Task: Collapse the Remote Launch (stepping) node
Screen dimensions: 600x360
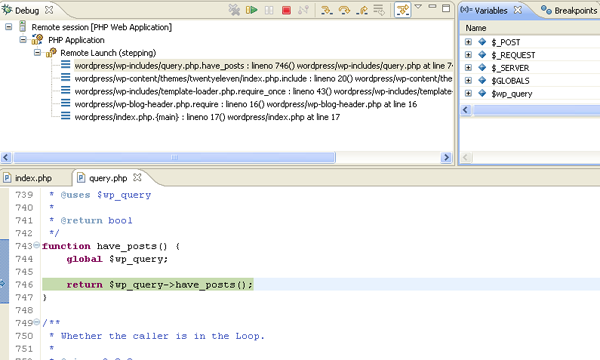Action: pyautogui.click(x=37, y=52)
